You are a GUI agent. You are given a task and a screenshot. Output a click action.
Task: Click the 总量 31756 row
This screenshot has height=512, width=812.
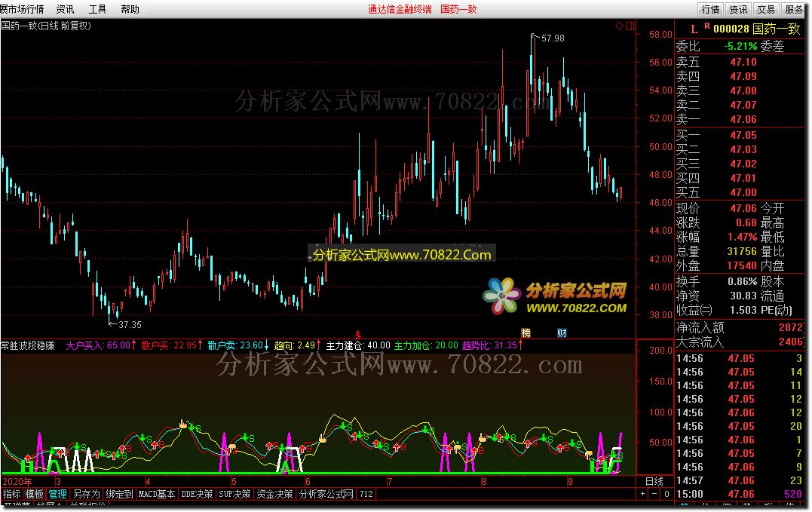click(x=716, y=251)
